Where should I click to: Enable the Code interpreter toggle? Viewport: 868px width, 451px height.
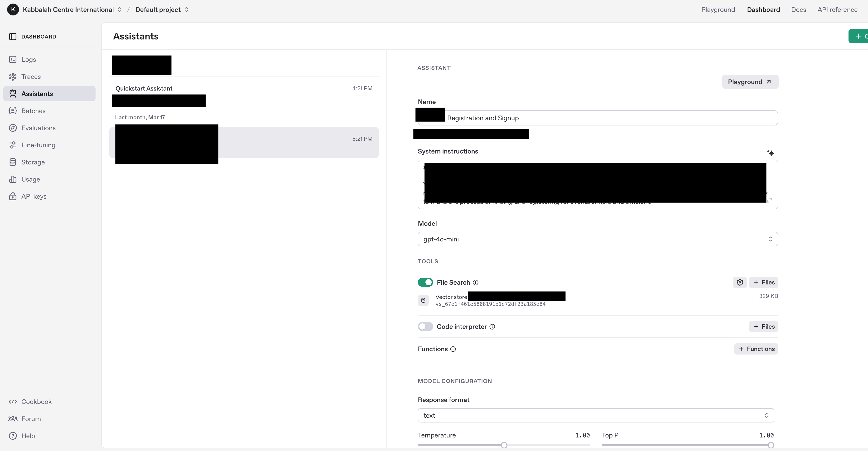pyautogui.click(x=425, y=326)
